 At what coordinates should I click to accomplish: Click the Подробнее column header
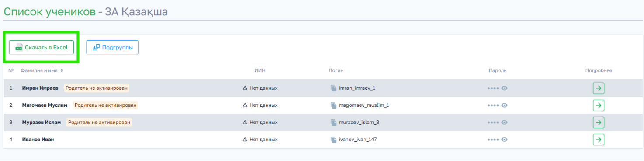(x=599, y=70)
